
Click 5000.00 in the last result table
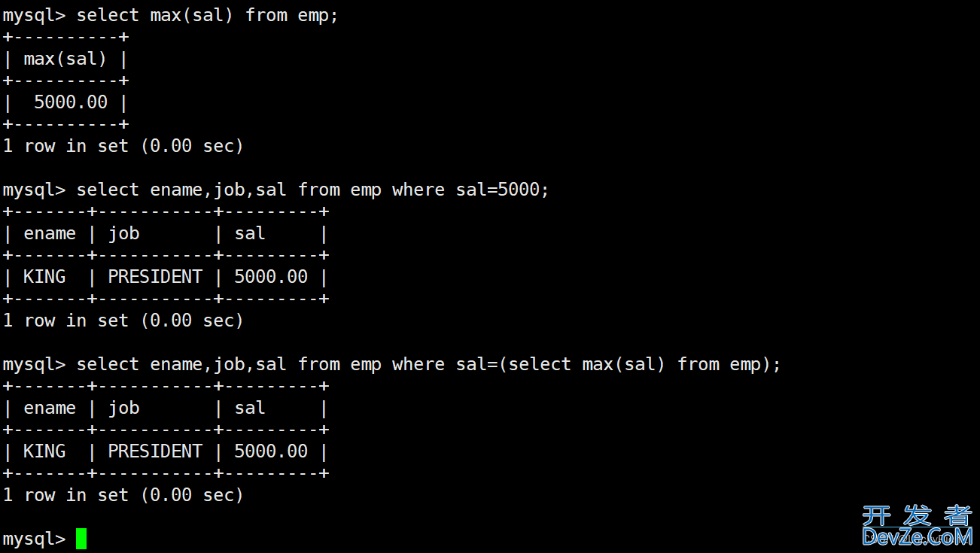[271, 451]
